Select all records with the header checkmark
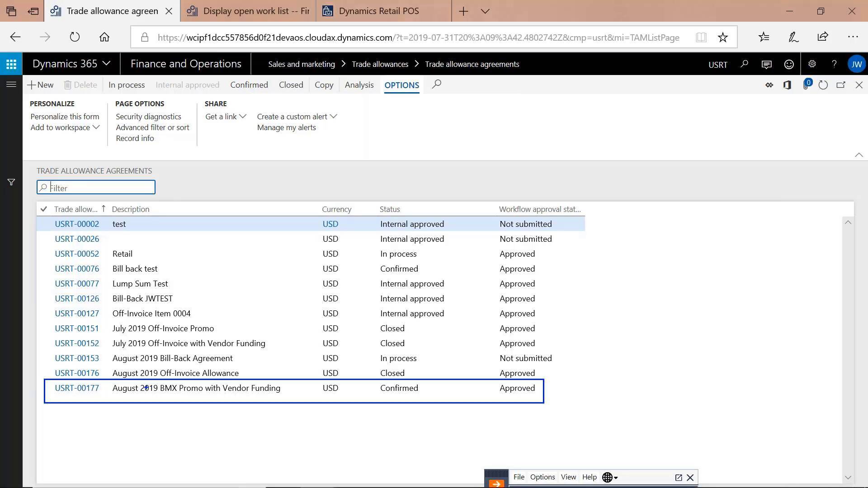The image size is (868, 488). click(x=43, y=209)
